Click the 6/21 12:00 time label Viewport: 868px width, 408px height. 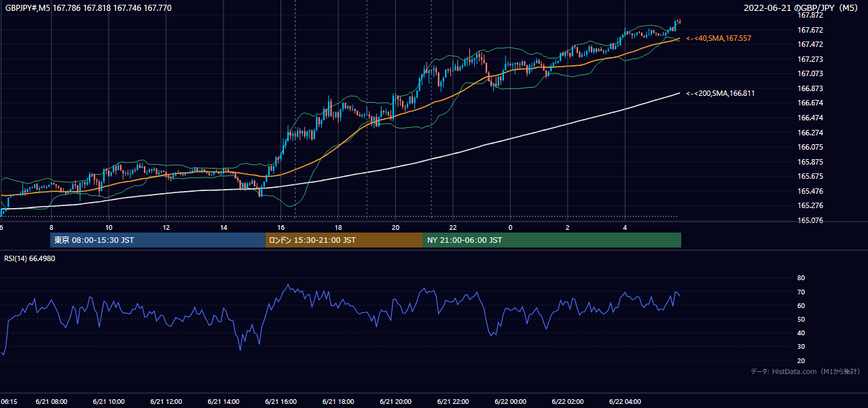pos(166,402)
